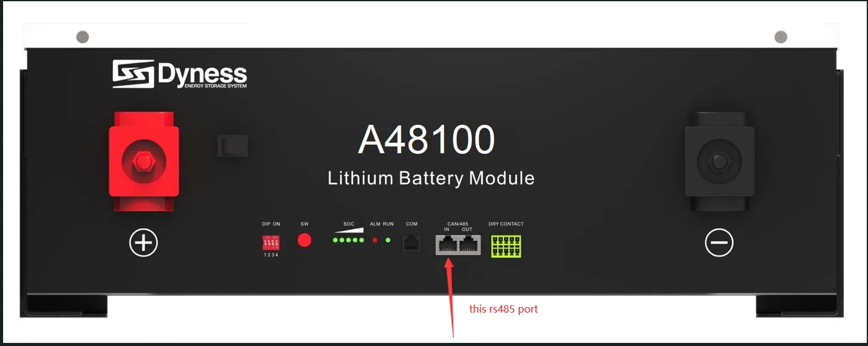Screen dimensions: 868x346
Task: Click the minus polarity symbol
Action: pos(719,242)
